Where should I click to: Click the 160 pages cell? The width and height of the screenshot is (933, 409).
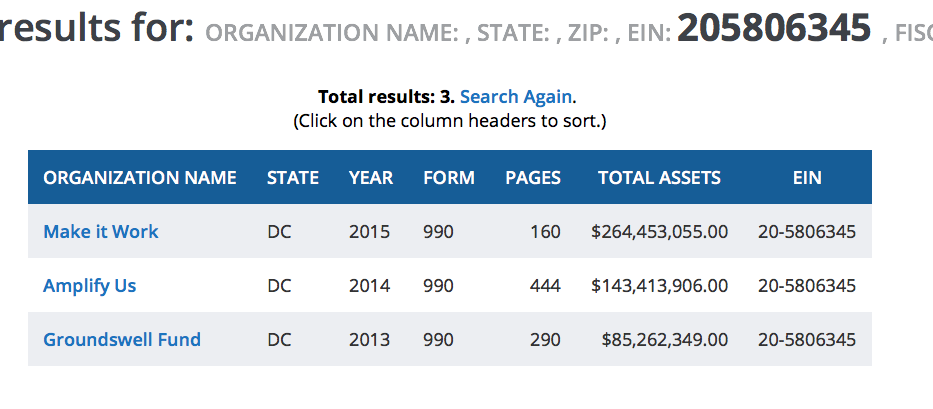[x=545, y=232]
